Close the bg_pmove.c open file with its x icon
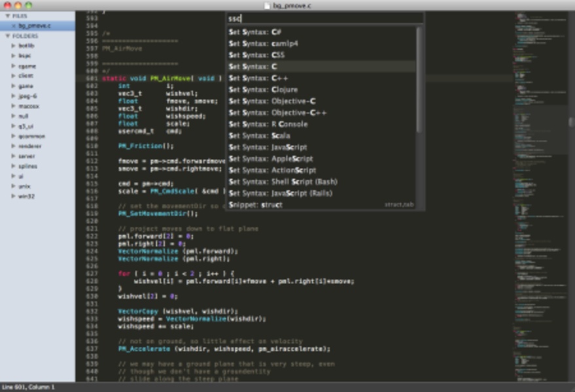The width and height of the screenshot is (575, 392). [x=14, y=26]
